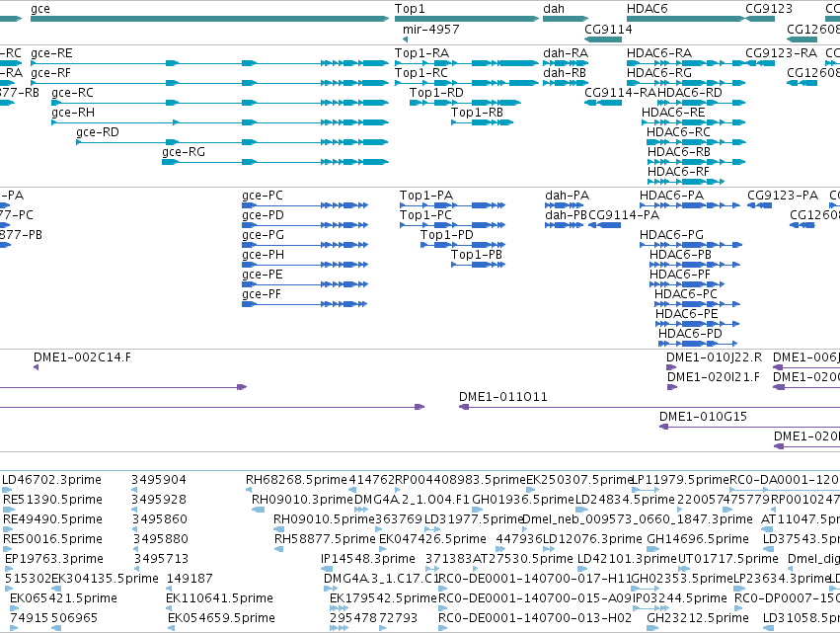The width and height of the screenshot is (840, 633).
Task: Click the RE51390.5prime EST label
Action: point(52,500)
